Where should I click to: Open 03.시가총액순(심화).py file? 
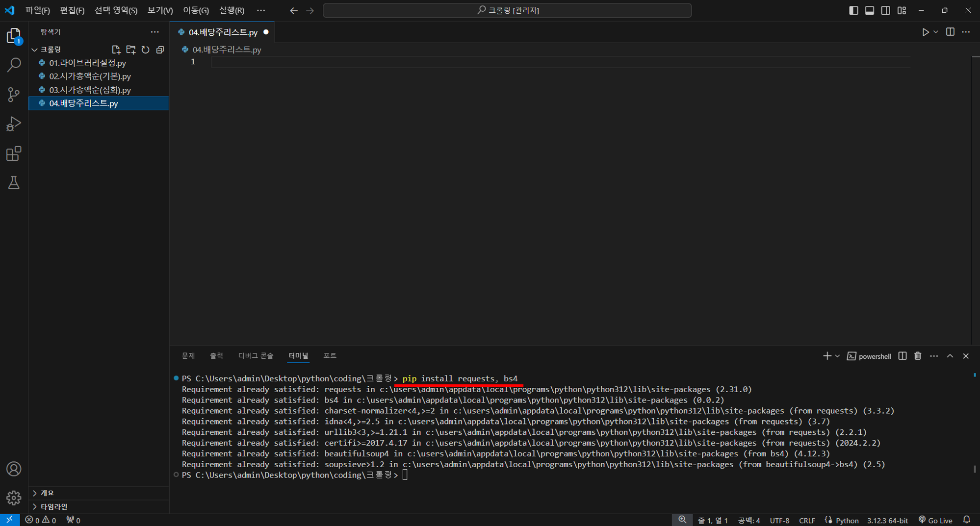point(99,90)
